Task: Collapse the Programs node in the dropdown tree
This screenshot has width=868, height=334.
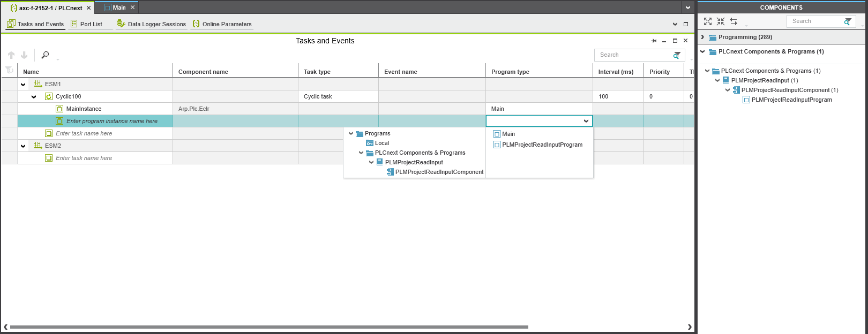Action: [x=351, y=134]
